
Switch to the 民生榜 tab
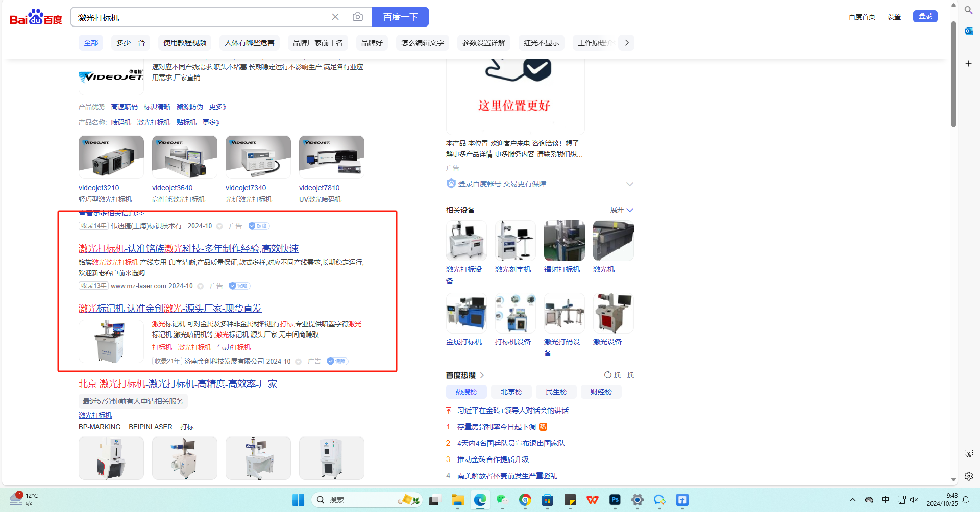[x=556, y=392]
